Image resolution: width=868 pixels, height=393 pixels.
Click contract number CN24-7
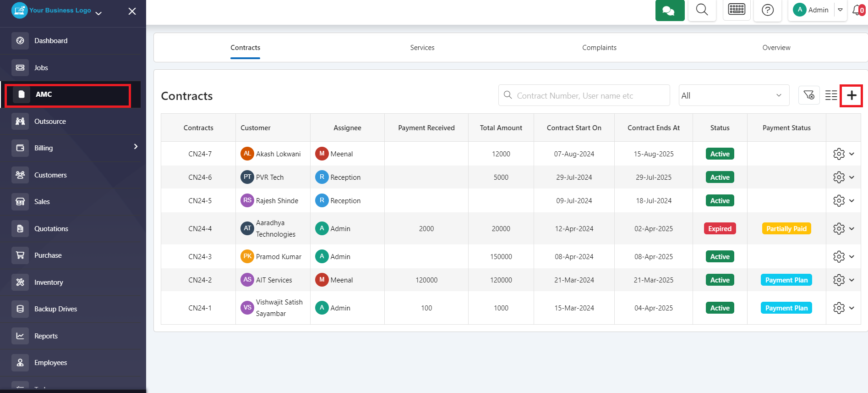200,154
